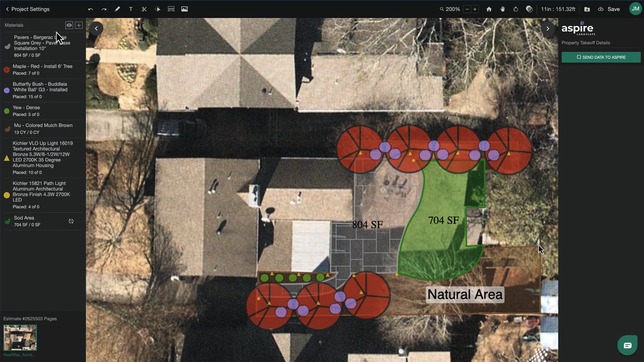Collapse the left sidebar panel

(96, 28)
